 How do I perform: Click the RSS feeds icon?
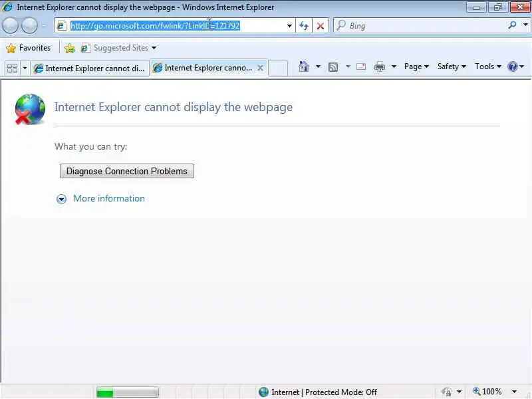coord(333,67)
